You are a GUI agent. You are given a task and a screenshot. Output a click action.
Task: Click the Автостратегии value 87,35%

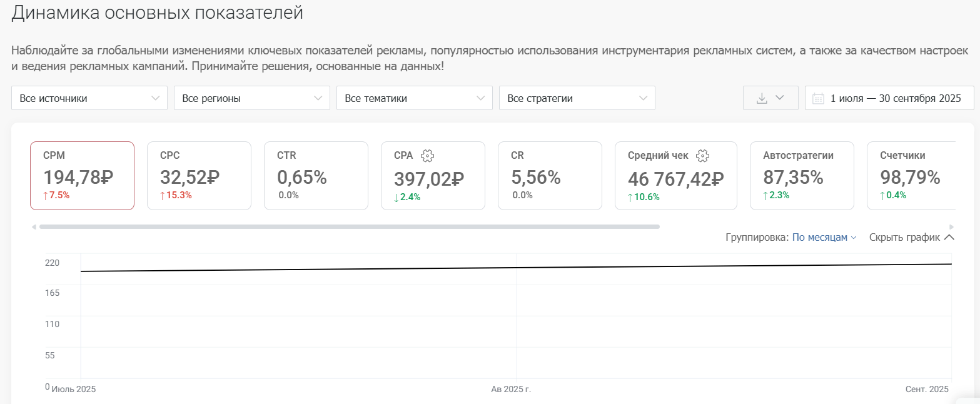(793, 178)
